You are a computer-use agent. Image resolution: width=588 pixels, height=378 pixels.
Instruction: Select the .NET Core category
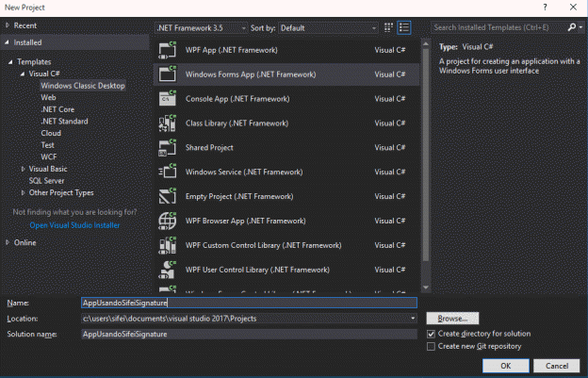(57, 109)
